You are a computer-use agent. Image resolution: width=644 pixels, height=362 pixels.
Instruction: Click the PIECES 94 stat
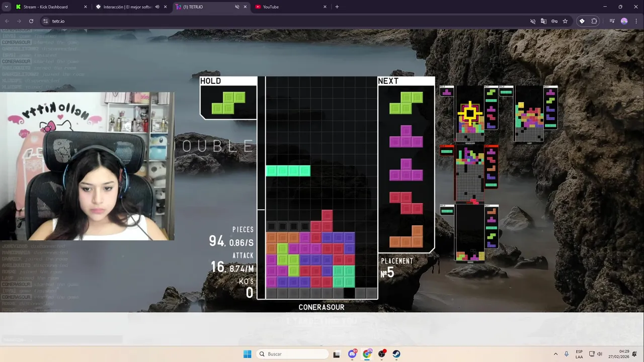[x=231, y=237]
